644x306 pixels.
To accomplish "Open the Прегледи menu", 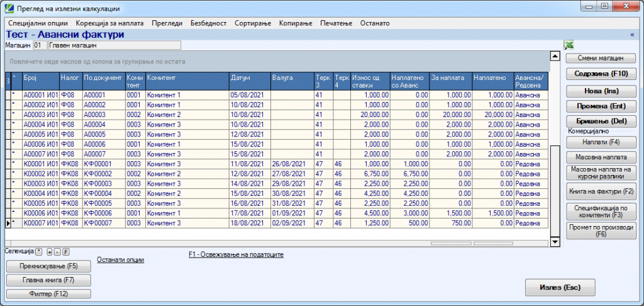I will (x=167, y=23).
